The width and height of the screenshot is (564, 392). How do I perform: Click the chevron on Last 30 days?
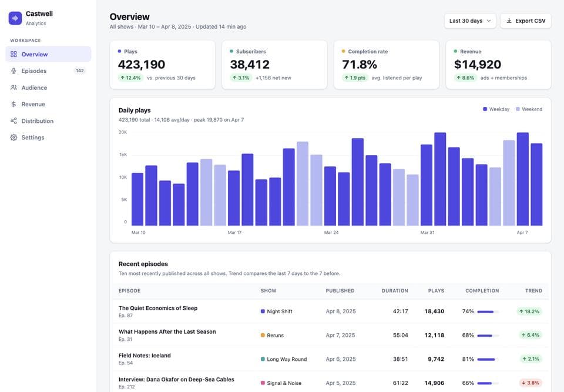489,21
